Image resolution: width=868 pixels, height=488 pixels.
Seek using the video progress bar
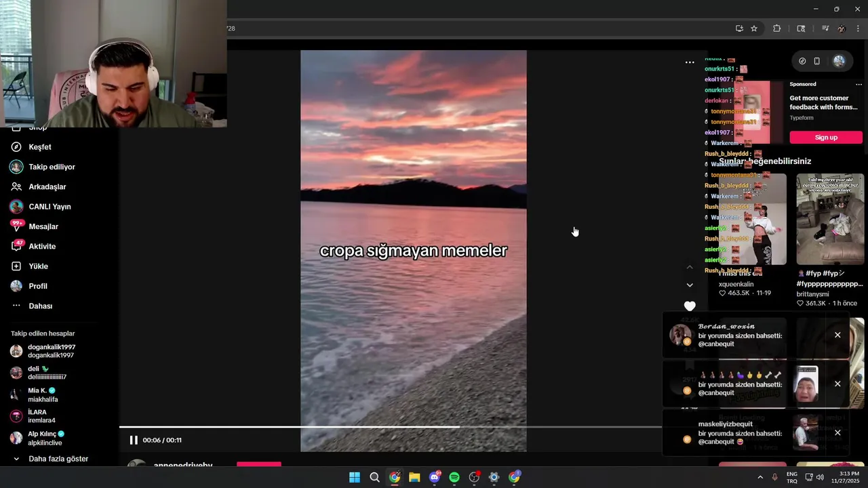click(390, 427)
